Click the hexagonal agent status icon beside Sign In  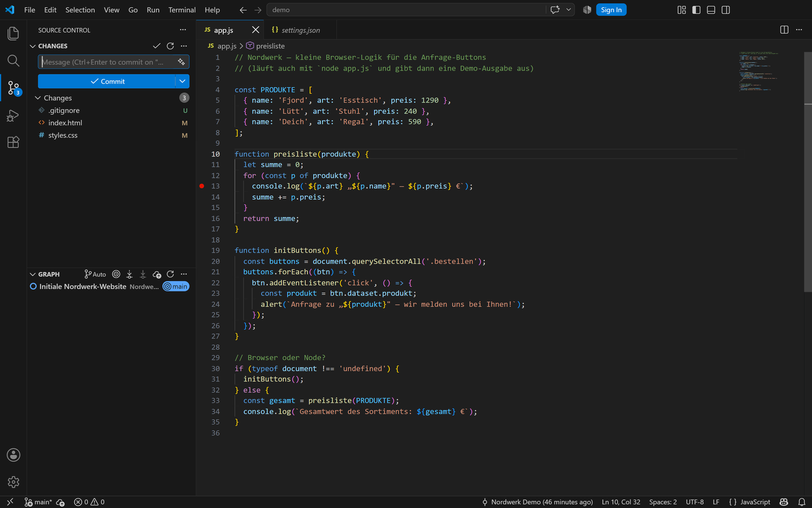click(587, 10)
